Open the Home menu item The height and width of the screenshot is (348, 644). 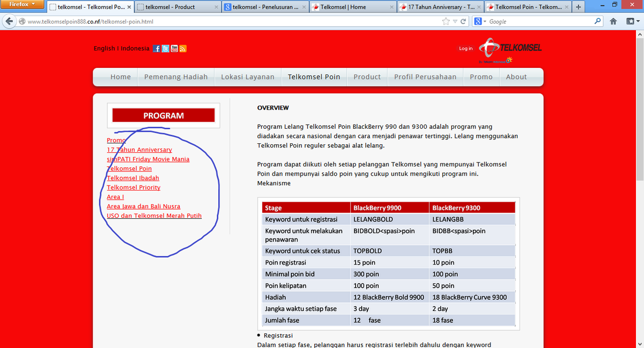(x=121, y=77)
